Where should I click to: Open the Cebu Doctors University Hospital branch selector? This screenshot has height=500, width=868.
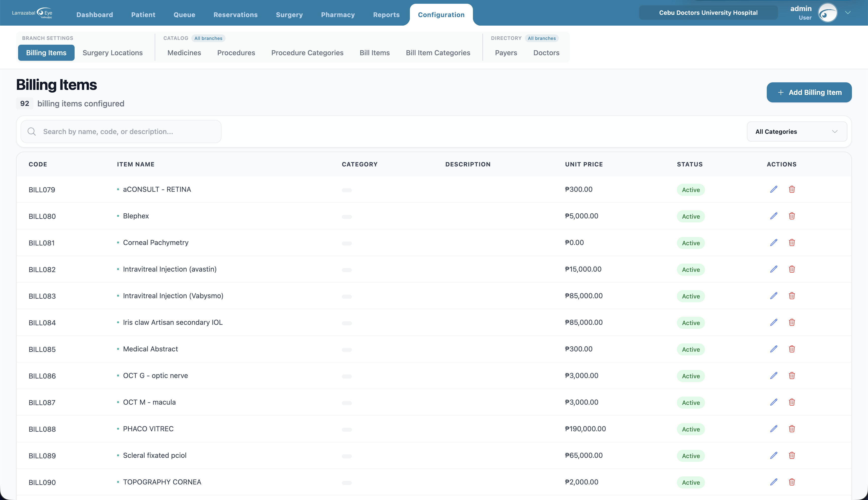tap(708, 13)
